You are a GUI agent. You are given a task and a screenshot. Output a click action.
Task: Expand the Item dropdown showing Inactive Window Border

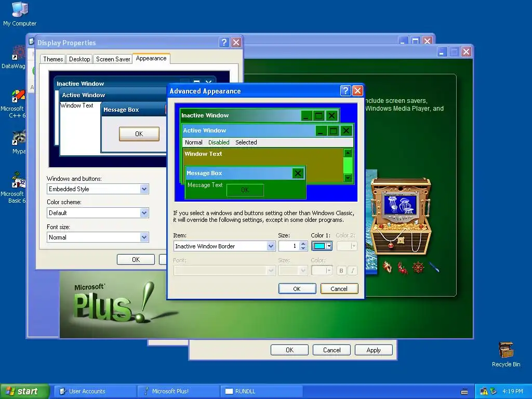pyautogui.click(x=270, y=246)
